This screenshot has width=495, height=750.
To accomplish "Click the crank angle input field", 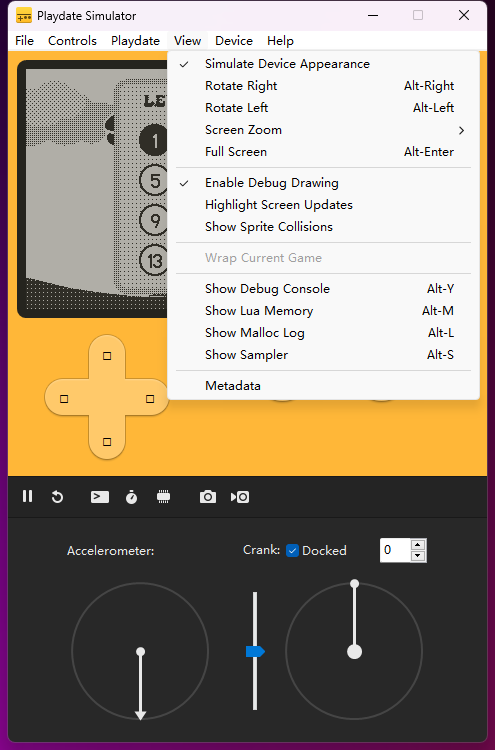I will click(395, 551).
